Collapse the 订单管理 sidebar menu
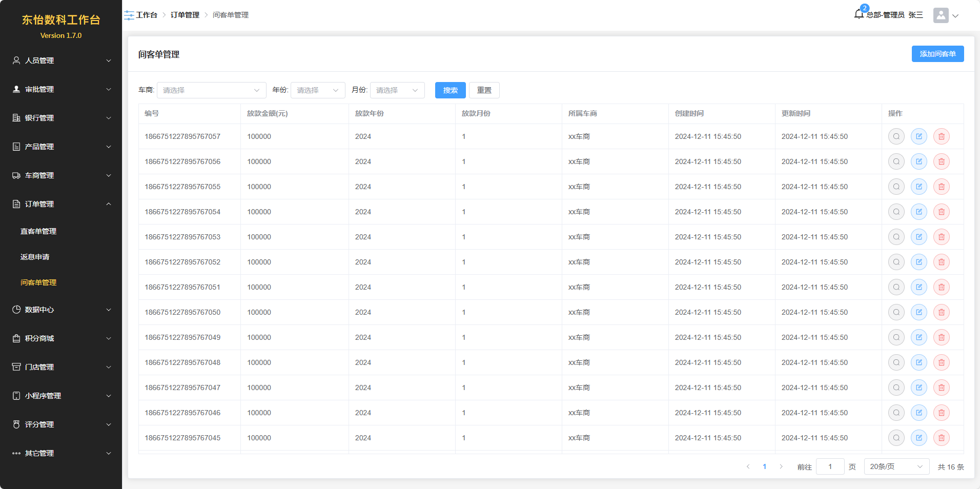Screen dimensions: 980x489 click(62, 204)
